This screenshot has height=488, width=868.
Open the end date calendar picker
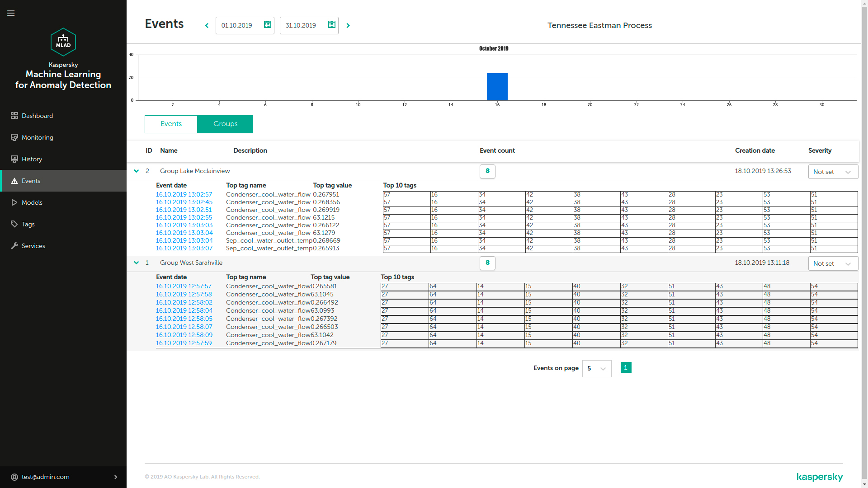(332, 25)
